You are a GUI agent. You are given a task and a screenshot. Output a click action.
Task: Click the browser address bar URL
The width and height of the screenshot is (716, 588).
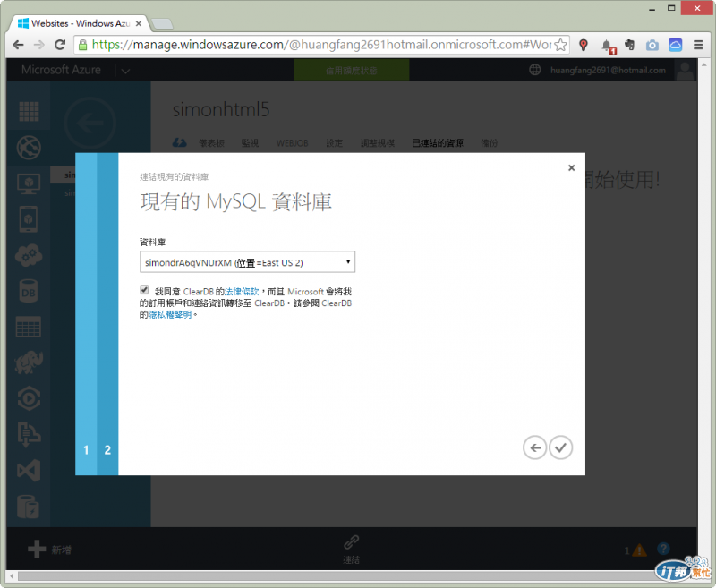point(321,45)
